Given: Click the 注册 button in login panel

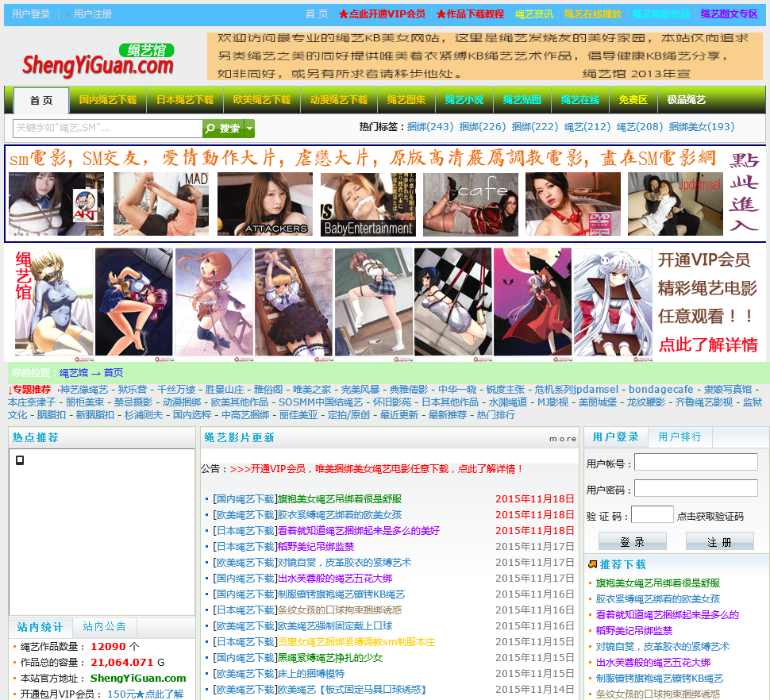Looking at the screenshot, I should (720, 542).
